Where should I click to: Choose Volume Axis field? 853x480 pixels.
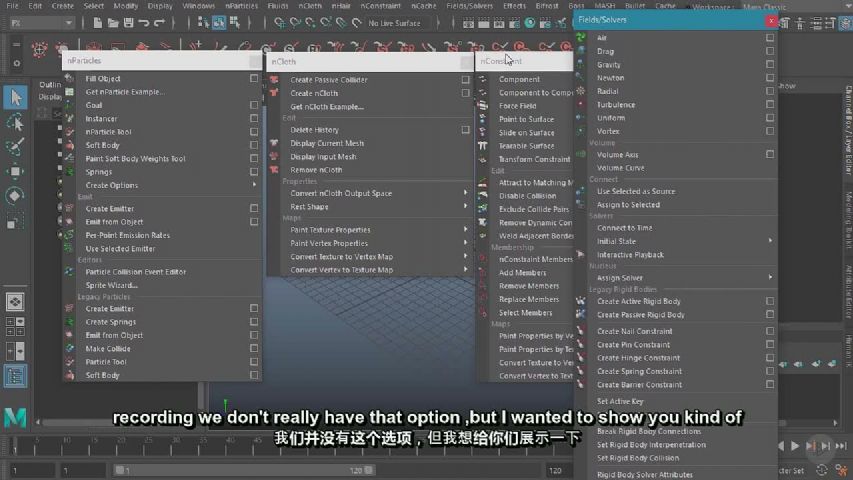617,155
